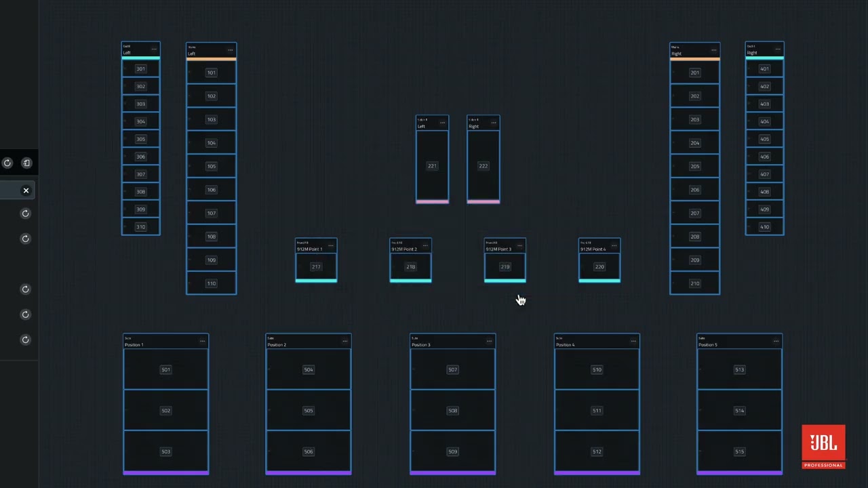Select speaker cell 305
The height and width of the screenshot is (488, 868).
(x=140, y=139)
